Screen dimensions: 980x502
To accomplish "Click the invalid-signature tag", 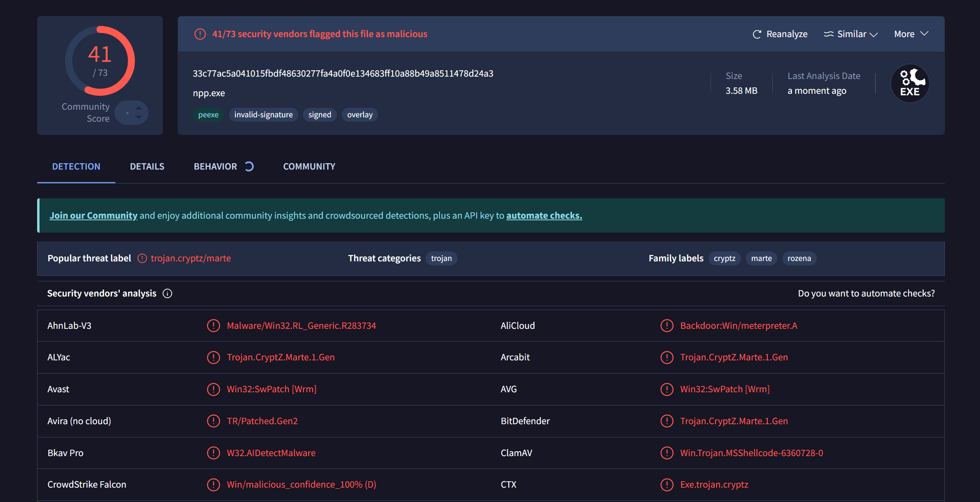I will pyautogui.click(x=263, y=115).
